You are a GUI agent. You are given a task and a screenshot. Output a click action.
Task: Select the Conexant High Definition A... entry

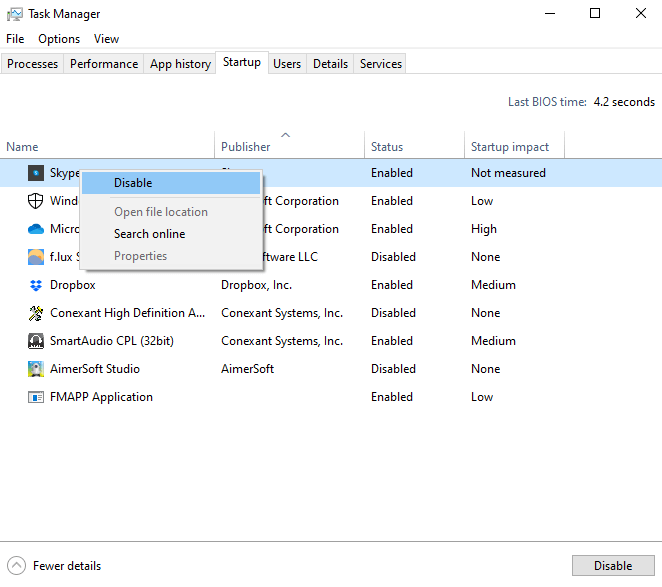coord(128,313)
